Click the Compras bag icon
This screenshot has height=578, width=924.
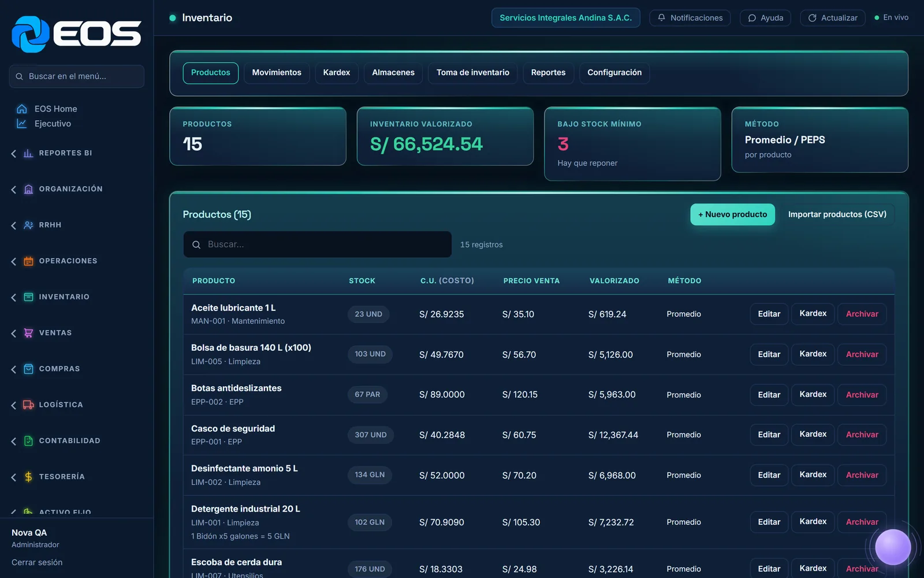[28, 369]
